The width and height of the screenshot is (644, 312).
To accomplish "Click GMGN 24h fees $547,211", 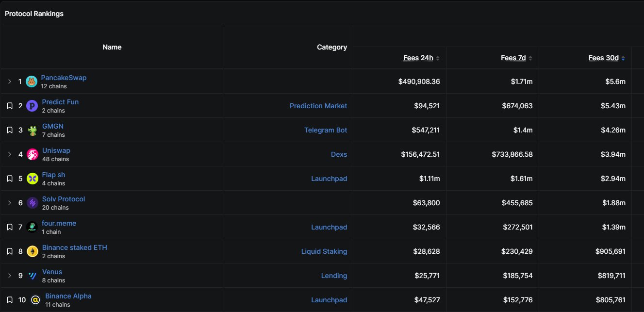I will pyautogui.click(x=425, y=130).
